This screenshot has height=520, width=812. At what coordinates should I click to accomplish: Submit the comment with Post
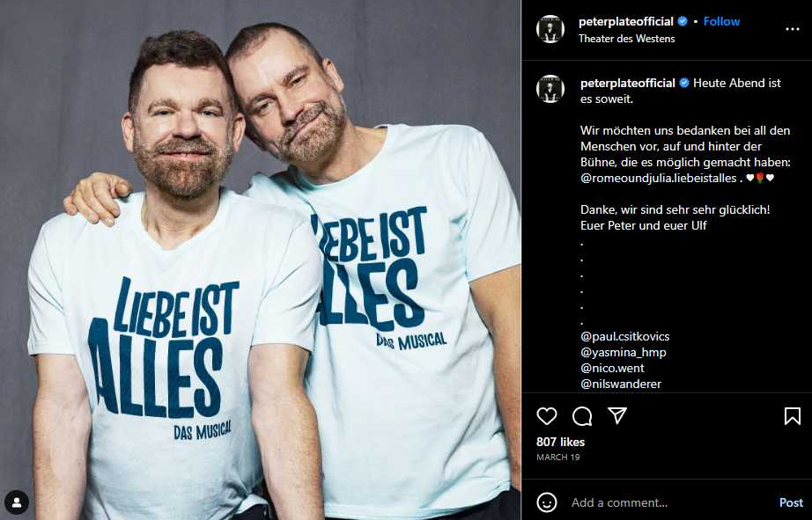coord(791,502)
